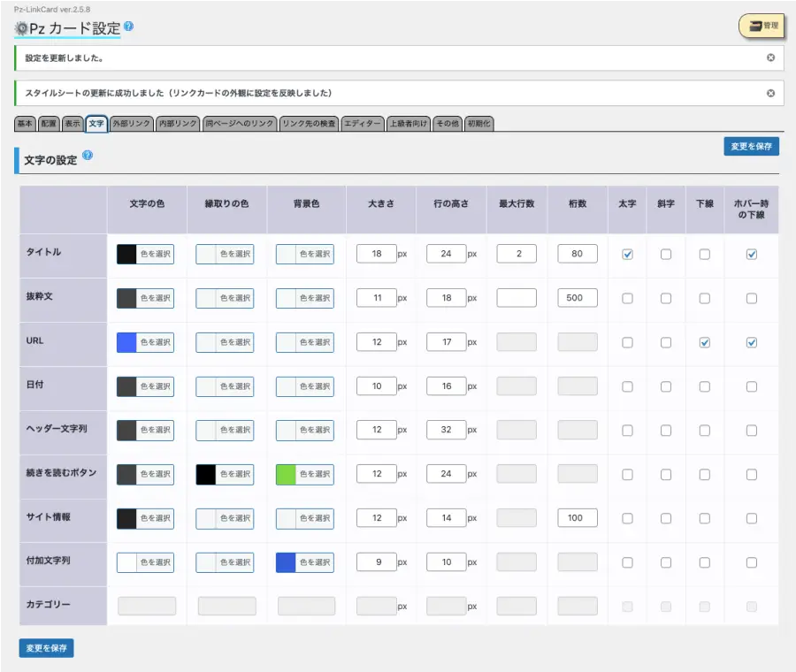Open 文字の色 picker for タイトル
This screenshot has width=796, height=672.
pyautogui.click(x=146, y=255)
